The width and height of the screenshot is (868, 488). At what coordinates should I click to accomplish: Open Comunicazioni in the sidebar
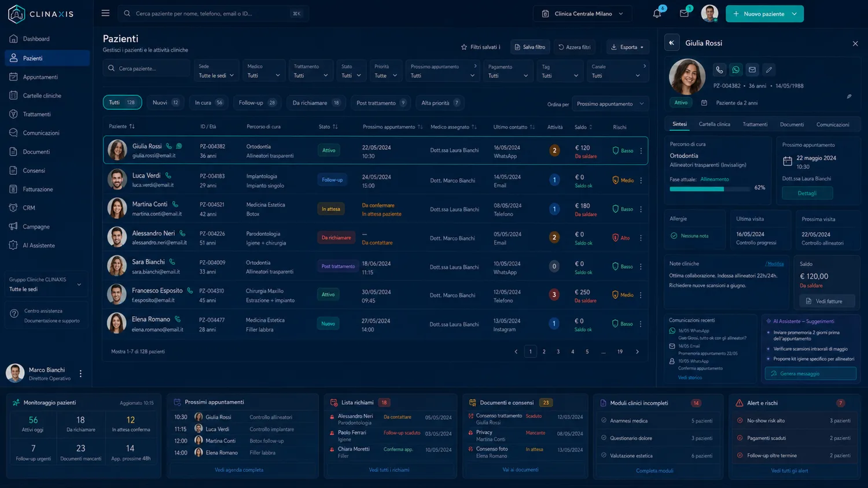click(47, 133)
